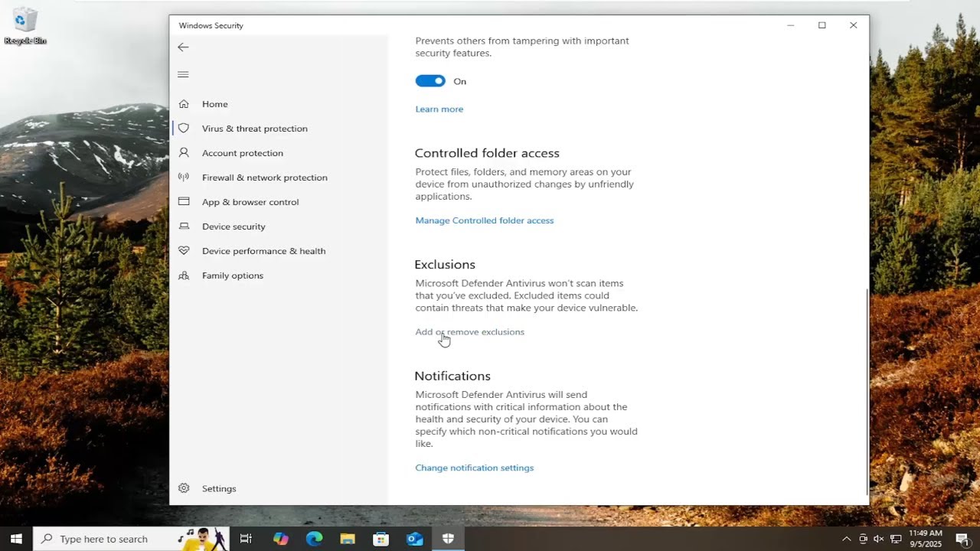Open the hamburger navigation menu

click(x=183, y=74)
